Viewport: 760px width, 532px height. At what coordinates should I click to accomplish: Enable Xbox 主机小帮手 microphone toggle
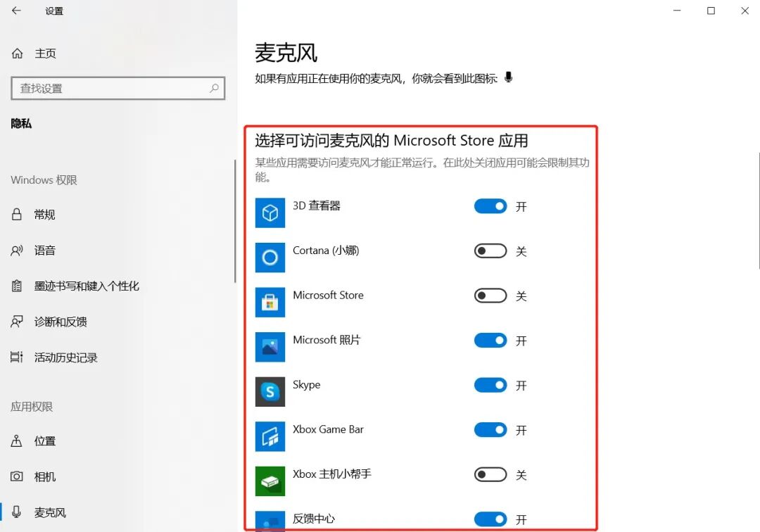coord(490,474)
